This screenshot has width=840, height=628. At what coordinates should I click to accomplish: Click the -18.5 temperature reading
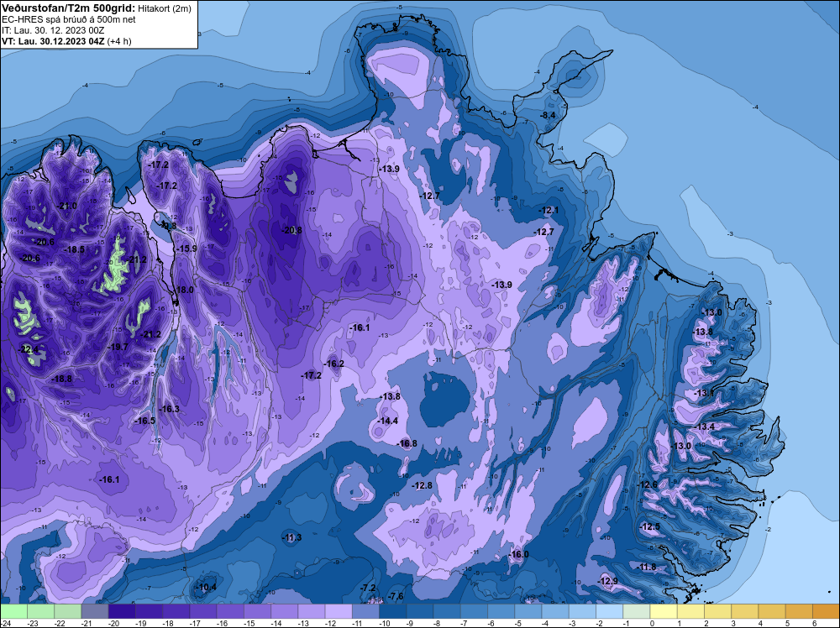coord(75,249)
